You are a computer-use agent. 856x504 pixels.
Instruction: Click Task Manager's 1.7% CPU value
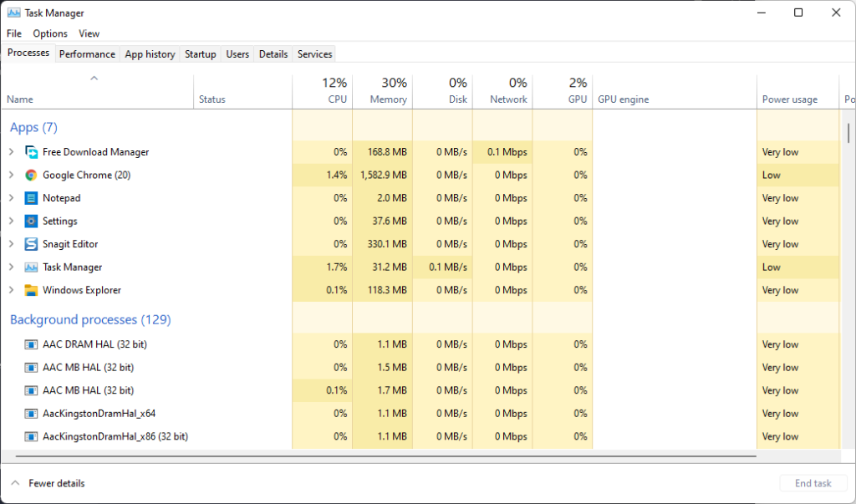336,267
